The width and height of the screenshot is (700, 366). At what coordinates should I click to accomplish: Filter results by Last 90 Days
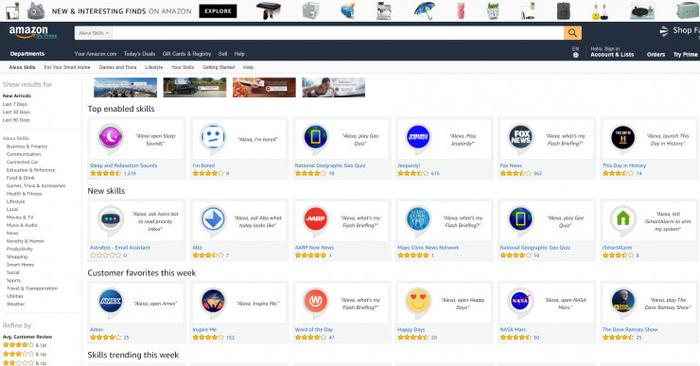(x=16, y=120)
